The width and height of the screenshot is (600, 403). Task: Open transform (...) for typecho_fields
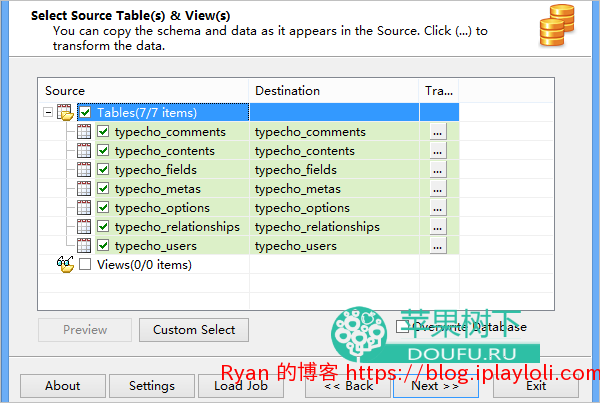click(438, 170)
